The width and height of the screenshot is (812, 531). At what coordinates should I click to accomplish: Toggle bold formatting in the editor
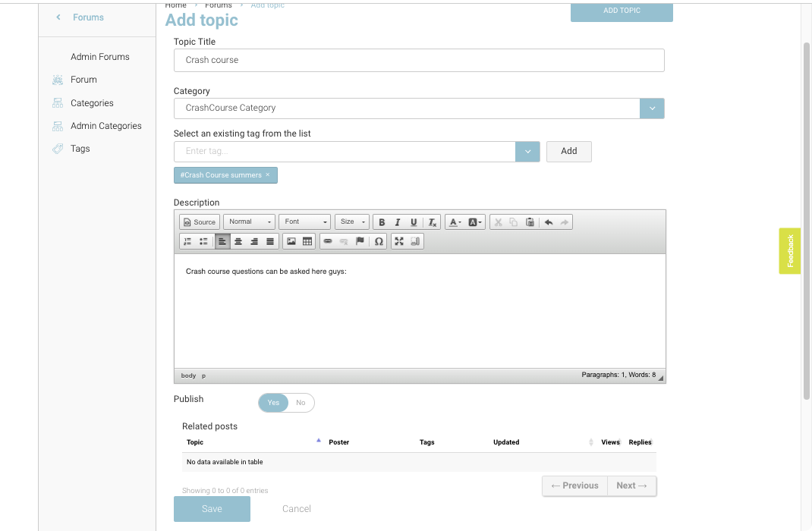click(382, 222)
